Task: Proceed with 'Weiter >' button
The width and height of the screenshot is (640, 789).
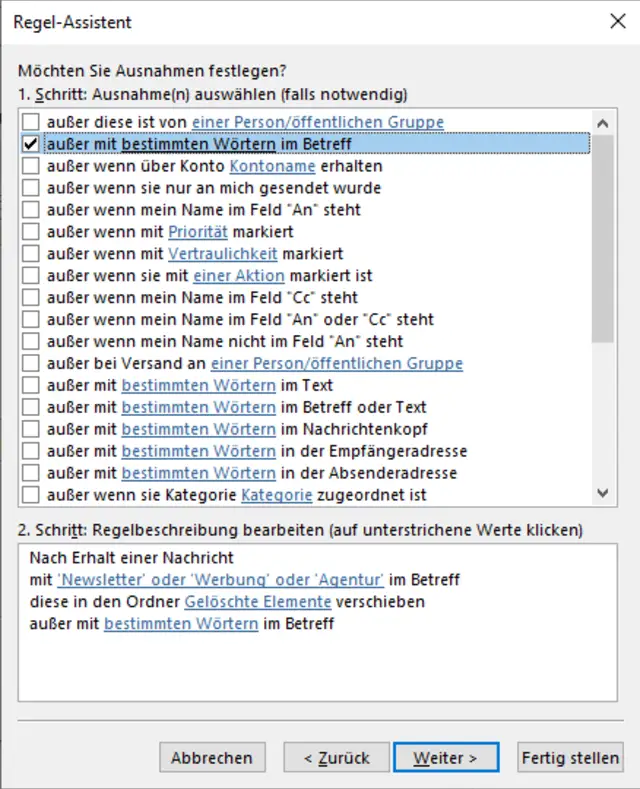Action: [x=445, y=758]
